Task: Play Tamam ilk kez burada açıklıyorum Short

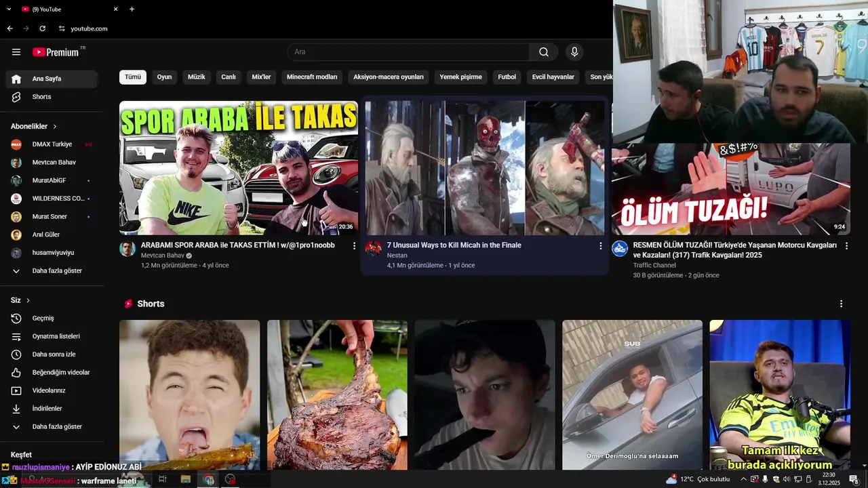Action: coord(780,395)
